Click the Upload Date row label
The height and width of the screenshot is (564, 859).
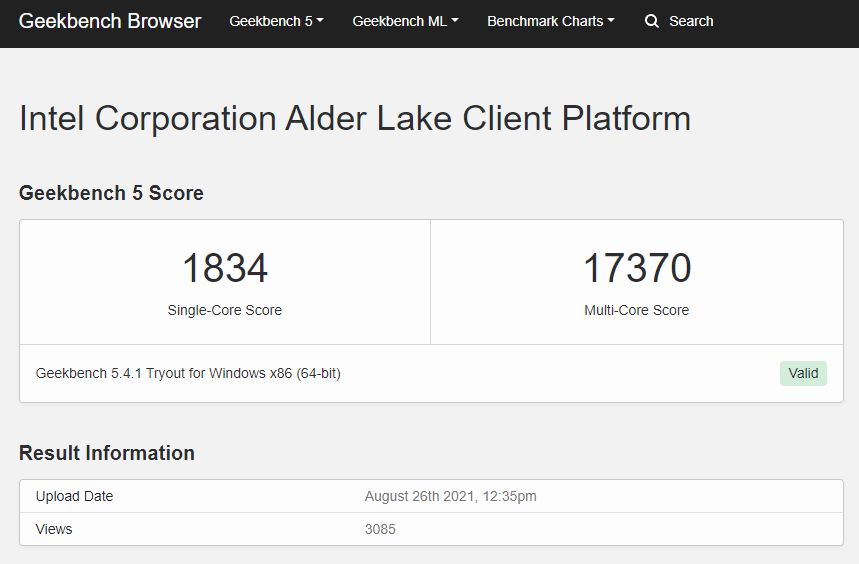pyautogui.click(x=75, y=496)
